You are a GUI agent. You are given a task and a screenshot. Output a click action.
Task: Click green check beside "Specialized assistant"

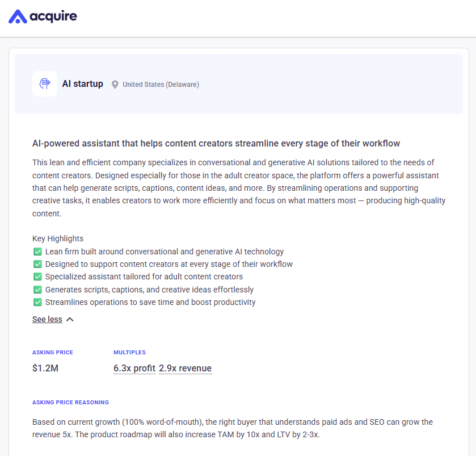[37, 277]
